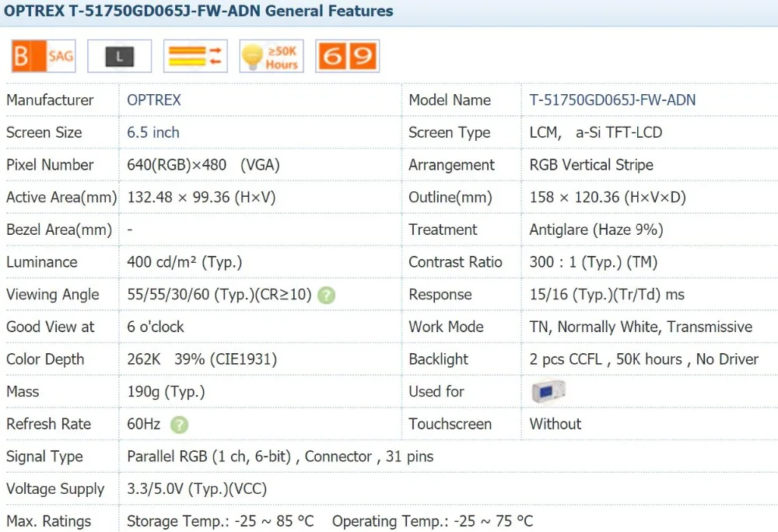Click the orange 69 score icon
The height and width of the screenshot is (532, 778).
pyautogui.click(x=347, y=56)
